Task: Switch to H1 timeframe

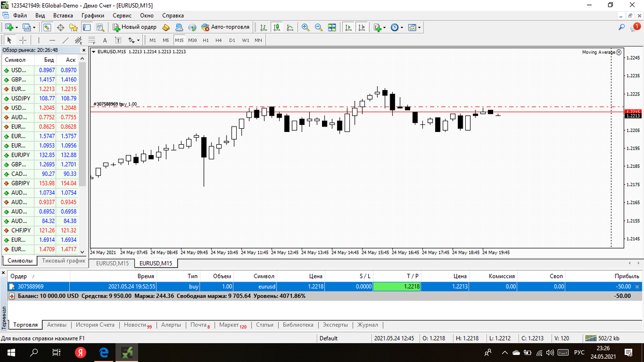Action: click(206, 40)
